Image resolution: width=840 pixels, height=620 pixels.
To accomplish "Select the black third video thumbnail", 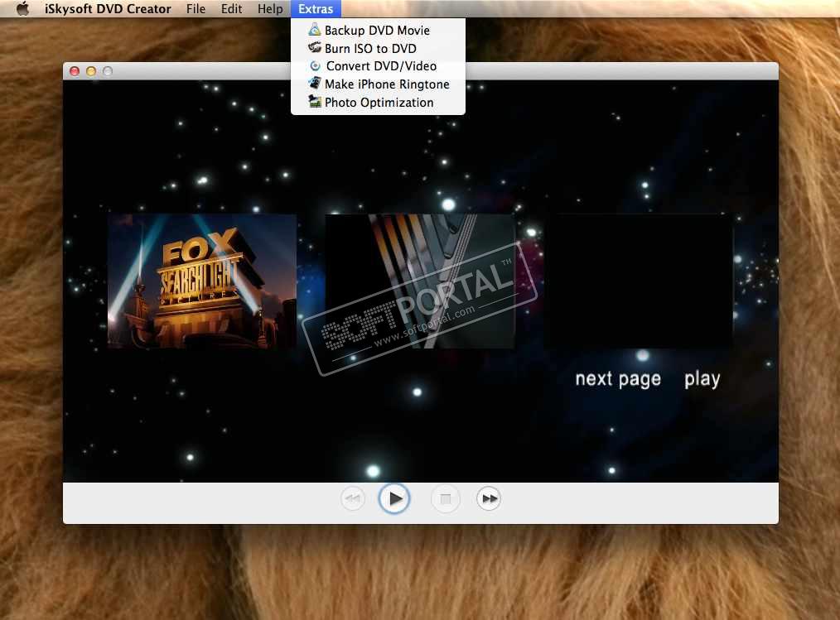I will tap(639, 281).
